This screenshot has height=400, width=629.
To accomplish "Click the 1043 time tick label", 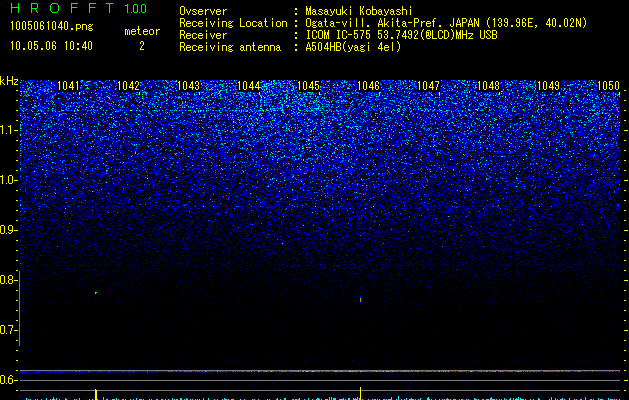I will (188, 86).
